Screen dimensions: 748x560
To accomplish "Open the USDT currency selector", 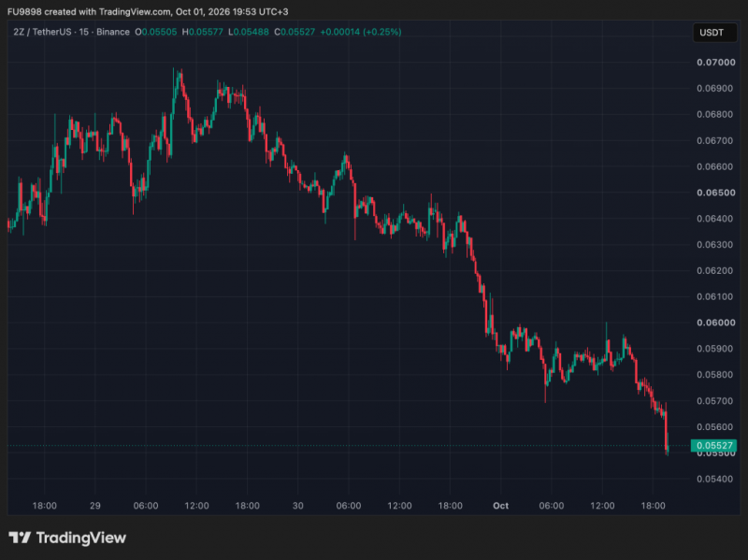I will point(714,33).
